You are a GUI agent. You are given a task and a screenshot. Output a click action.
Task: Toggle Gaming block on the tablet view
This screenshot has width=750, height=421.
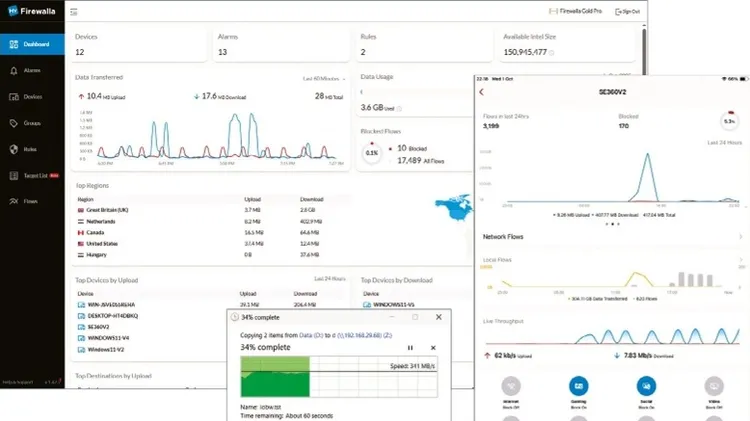(x=578, y=386)
